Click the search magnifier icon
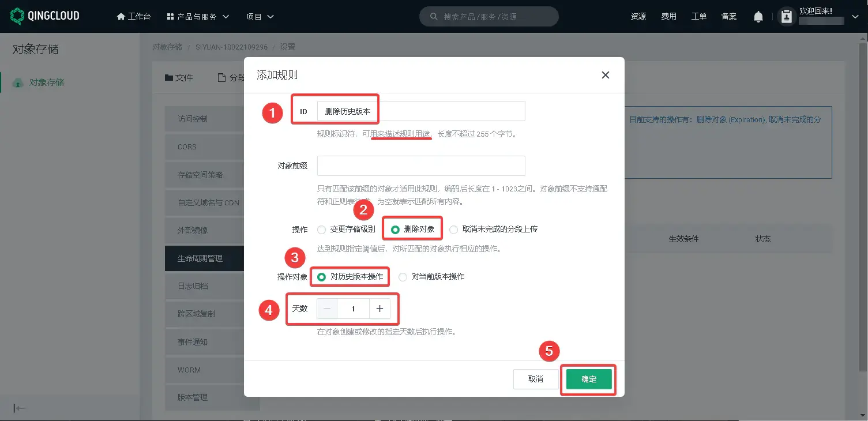 point(433,16)
